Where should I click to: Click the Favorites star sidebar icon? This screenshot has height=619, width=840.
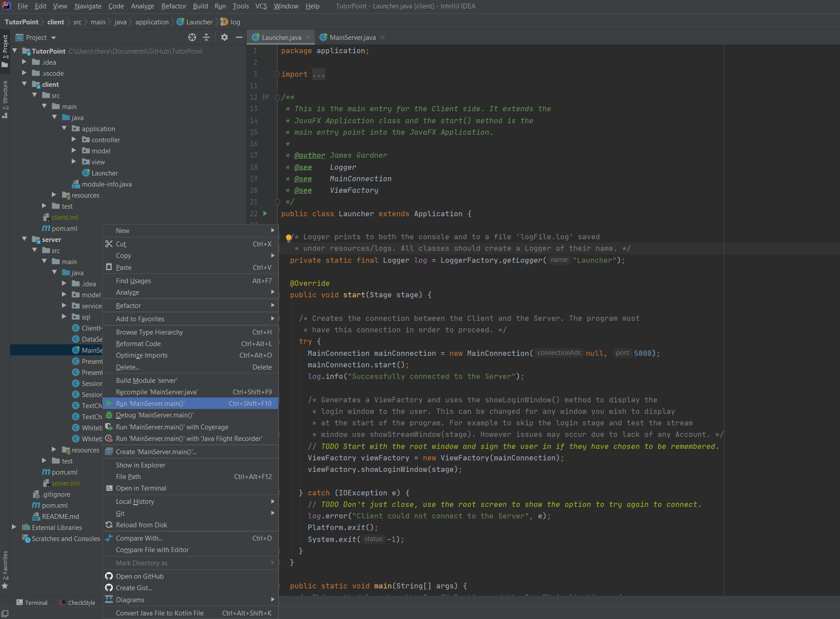(5, 586)
